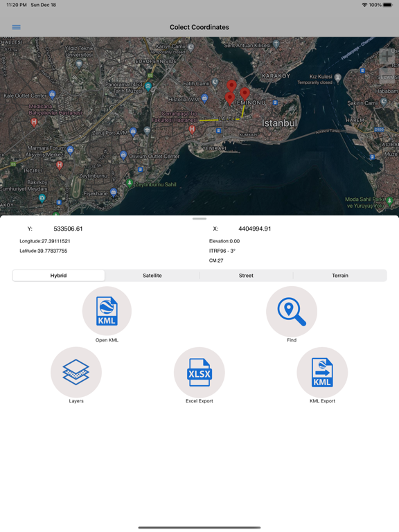Tap the Colect Coordinates title
The image size is (399, 532).
click(199, 27)
